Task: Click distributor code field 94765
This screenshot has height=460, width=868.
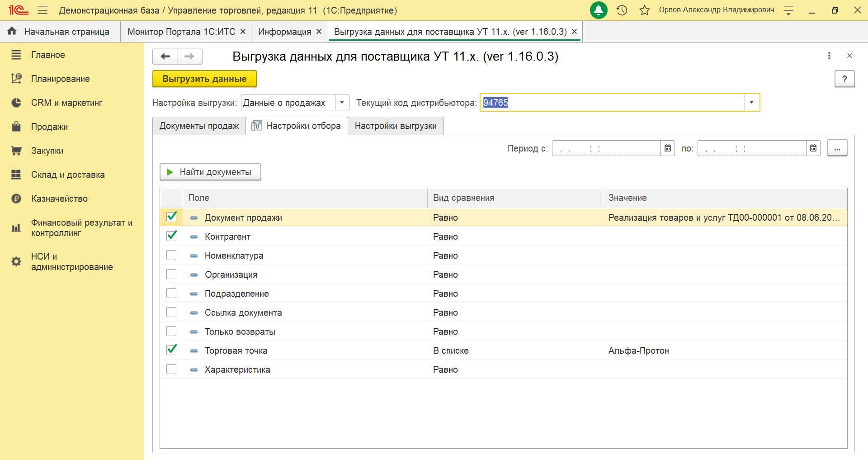Action: (x=613, y=103)
